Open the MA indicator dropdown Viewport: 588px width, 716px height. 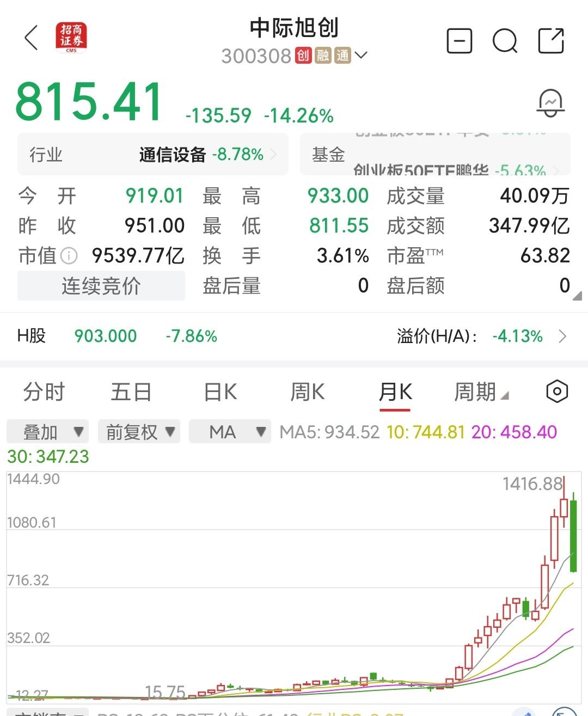pyautogui.click(x=230, y=432)
